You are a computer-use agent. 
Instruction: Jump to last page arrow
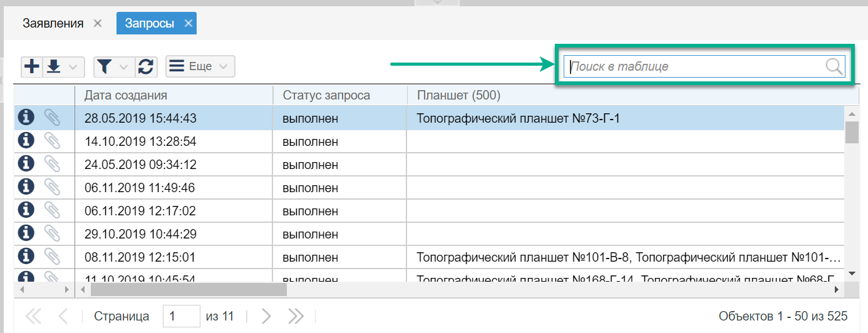(296, 316)
